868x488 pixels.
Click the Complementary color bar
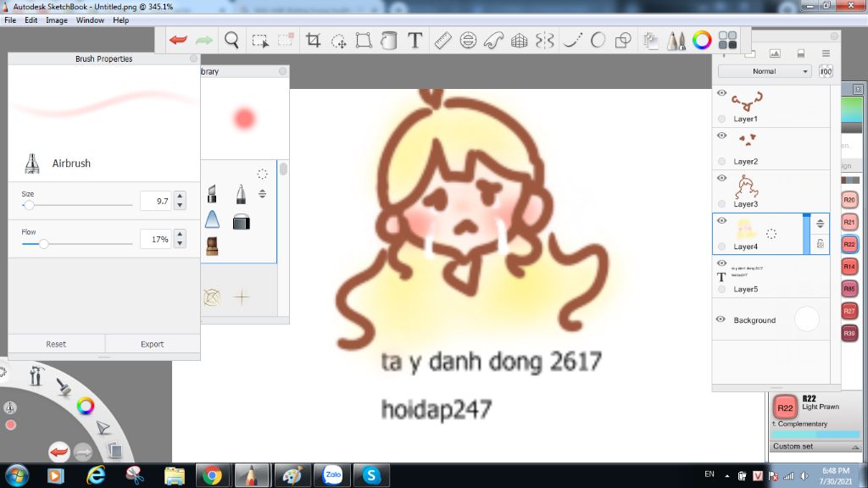pos(815,435)
